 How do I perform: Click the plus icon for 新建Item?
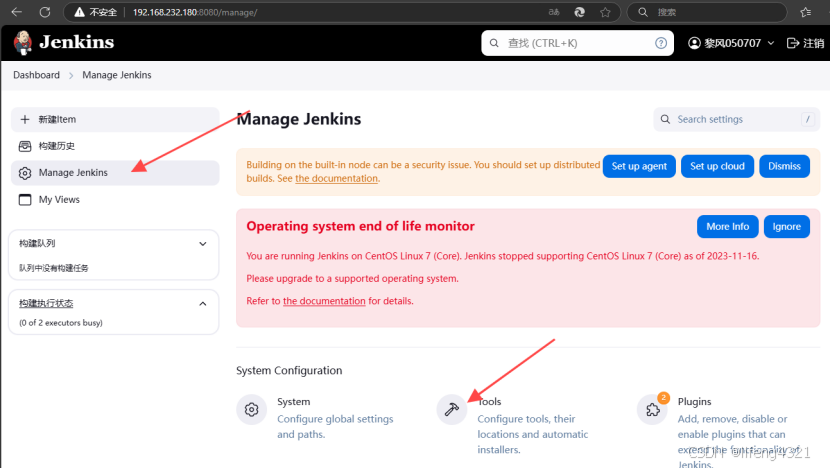(25, 119)
